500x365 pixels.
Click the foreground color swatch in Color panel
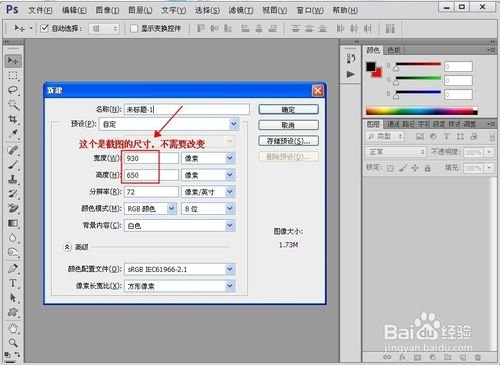[371, 66]
